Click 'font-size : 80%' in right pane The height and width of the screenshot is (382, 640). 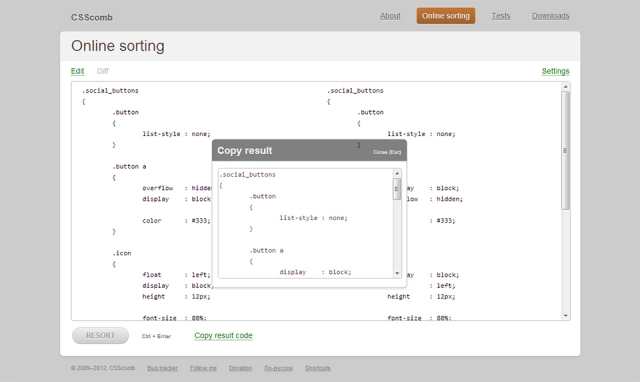(x=420, y=318)
